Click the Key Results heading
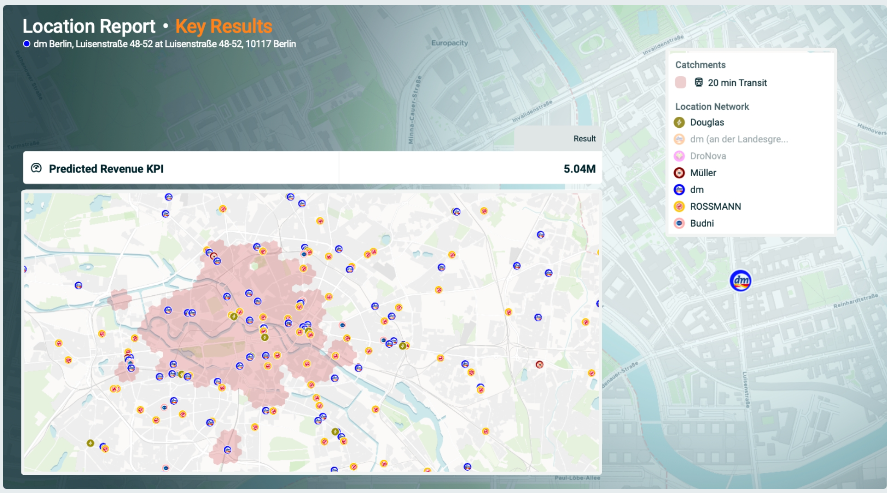 (x=223, y=27)
